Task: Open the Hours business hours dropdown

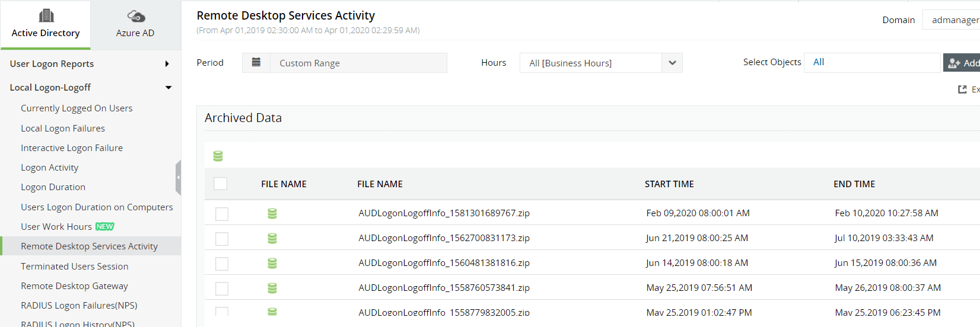Action: coord(672,63)
